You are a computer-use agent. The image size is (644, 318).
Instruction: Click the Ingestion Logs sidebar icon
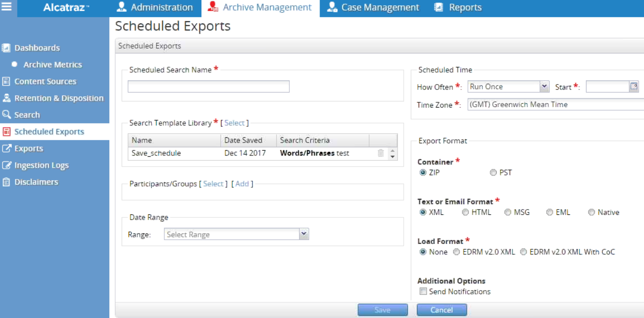point(6,165)
